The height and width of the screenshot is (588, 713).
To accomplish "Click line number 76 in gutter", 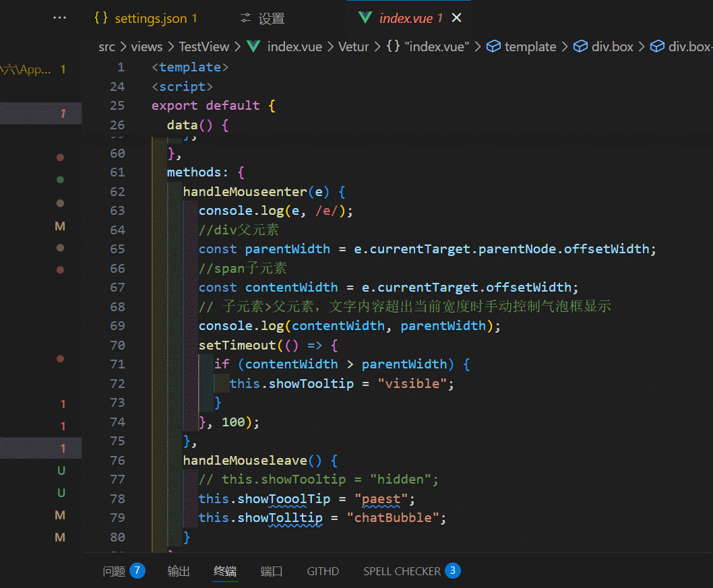I will pos(117,460).
